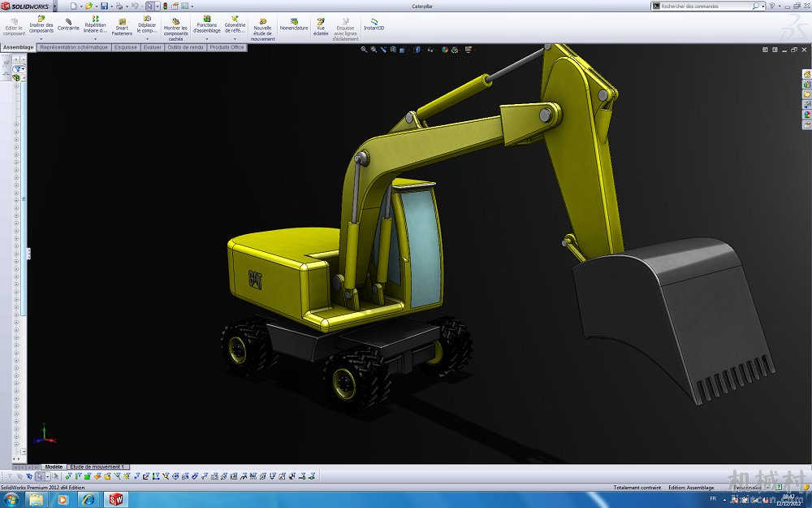Create a new document with the New icon
Image resolution: width=812 pixels, height=508 pixels.
(74, 7)
